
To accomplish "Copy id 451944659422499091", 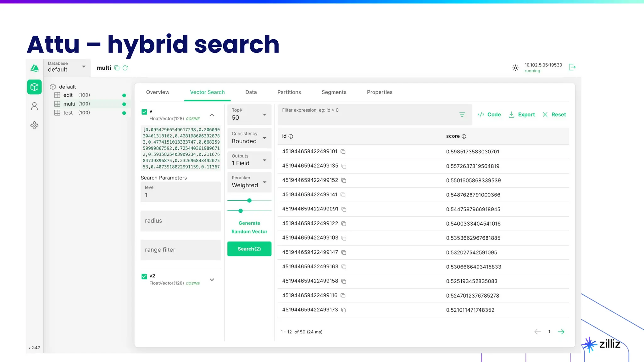I will [x=344, y=210].
